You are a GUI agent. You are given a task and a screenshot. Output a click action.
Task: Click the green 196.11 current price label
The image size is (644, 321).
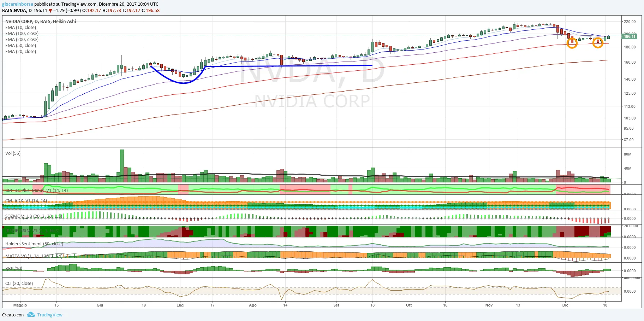pos(630,36)
